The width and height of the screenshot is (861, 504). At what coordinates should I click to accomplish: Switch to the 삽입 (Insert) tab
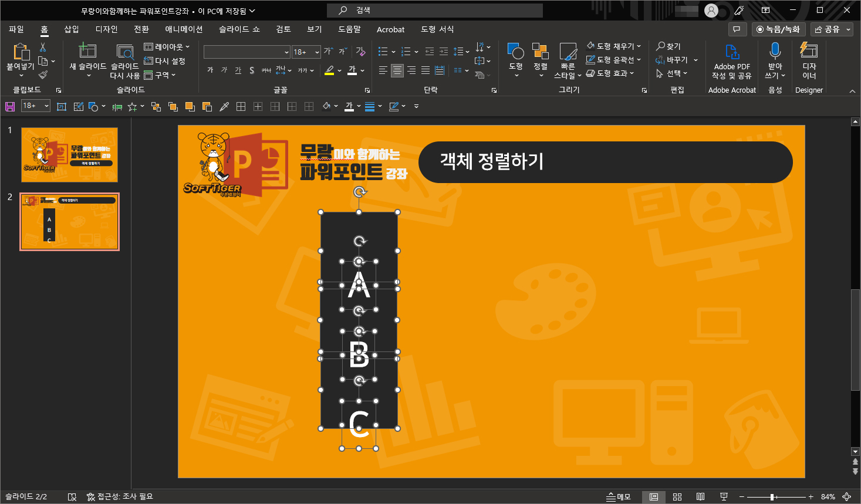72,29
